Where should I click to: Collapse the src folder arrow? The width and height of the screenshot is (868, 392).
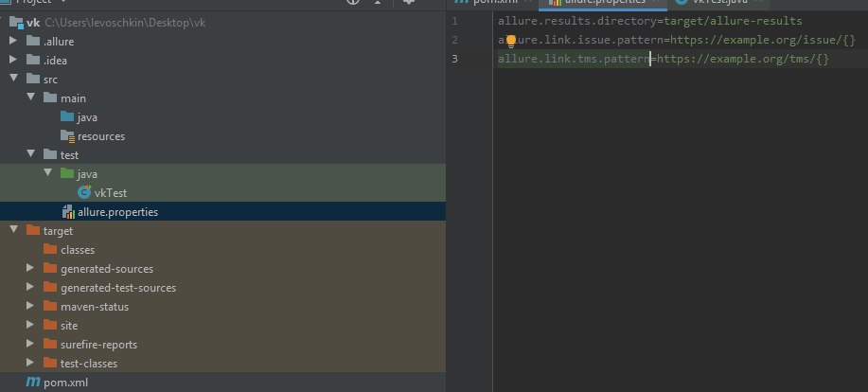pos(13,79)
